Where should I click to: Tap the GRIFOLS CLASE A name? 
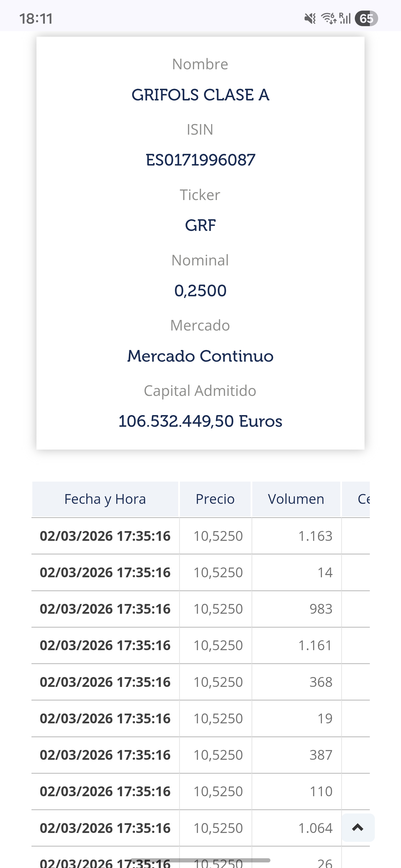point(200,95)
